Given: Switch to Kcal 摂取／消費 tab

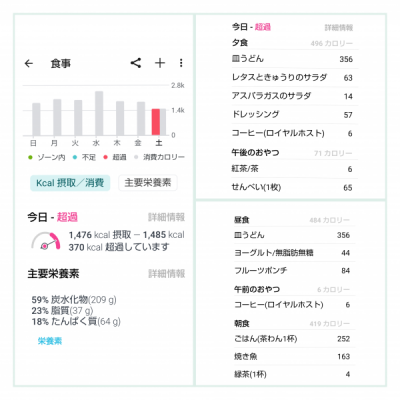Looking at the screenshot, I should point(70,183).
